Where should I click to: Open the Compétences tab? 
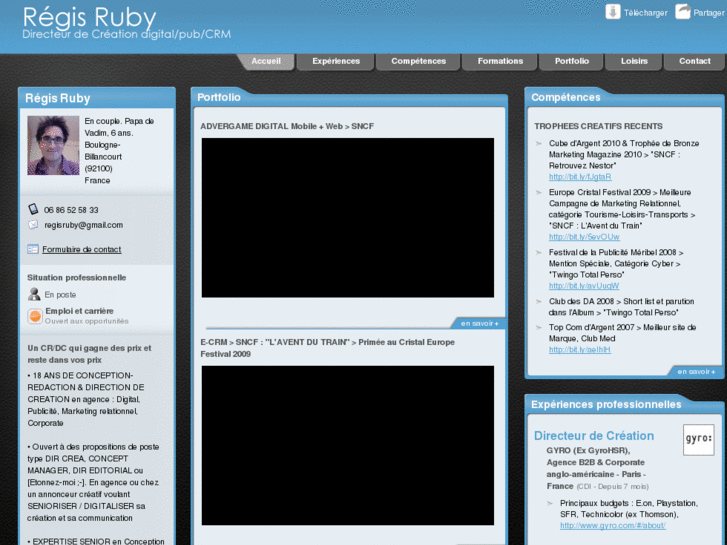(x=418, y=61)
